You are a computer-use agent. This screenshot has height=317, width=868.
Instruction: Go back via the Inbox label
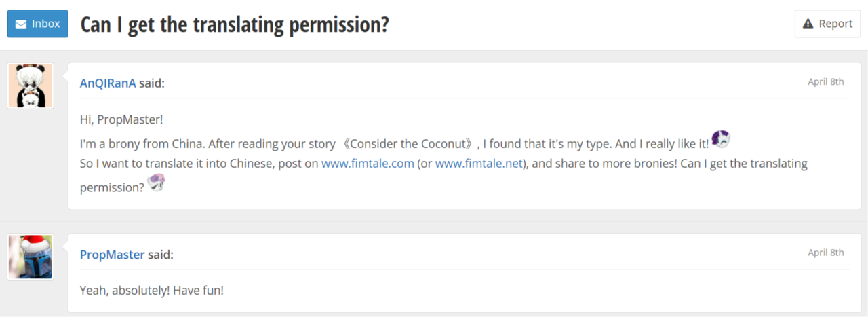coord(46,24)
